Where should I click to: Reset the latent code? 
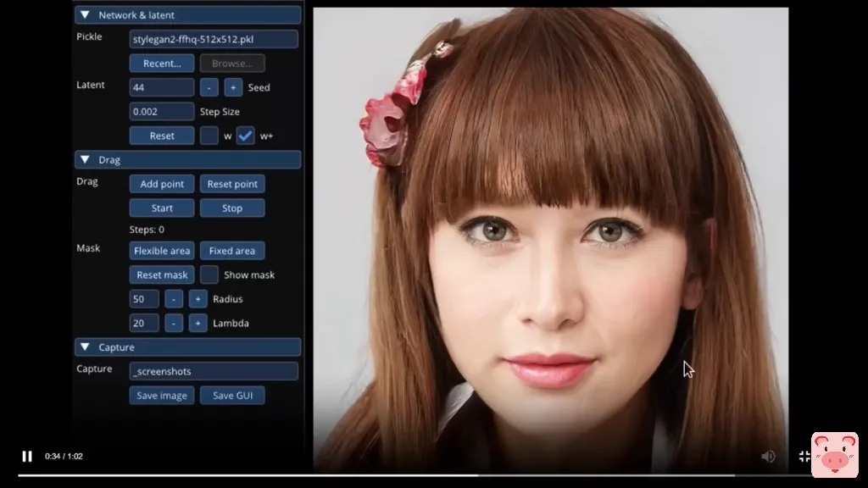coord(162,136)
